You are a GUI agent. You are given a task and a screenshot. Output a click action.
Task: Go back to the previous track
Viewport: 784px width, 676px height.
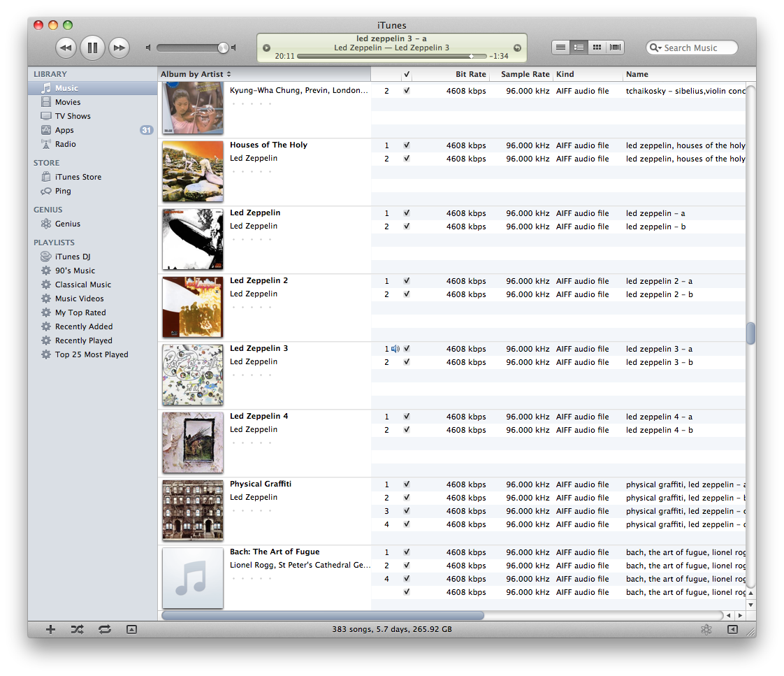coord(65,48)
